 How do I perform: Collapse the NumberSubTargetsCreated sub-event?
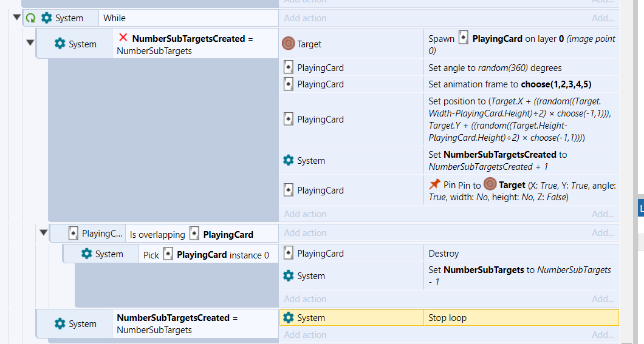click(30, 42)
